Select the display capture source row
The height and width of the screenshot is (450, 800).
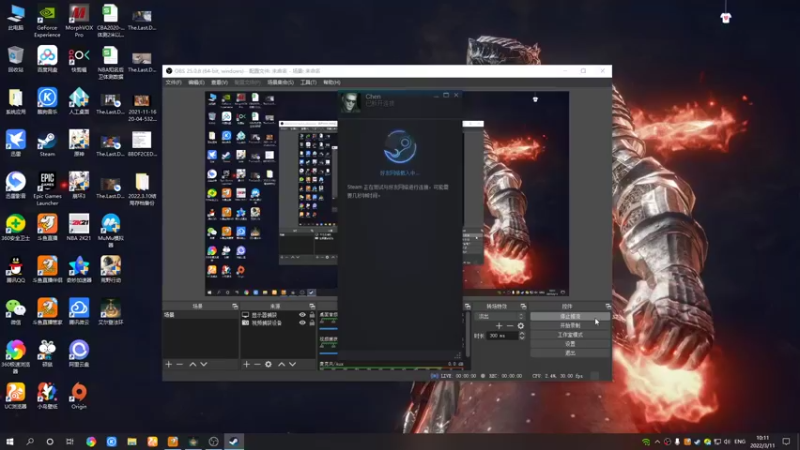(x=278, y=315)
